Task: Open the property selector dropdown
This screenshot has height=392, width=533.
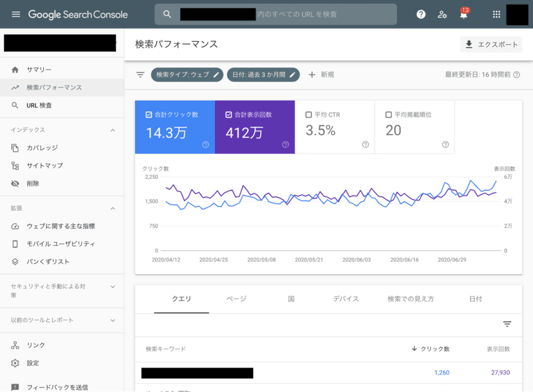Action: [61, 43]
